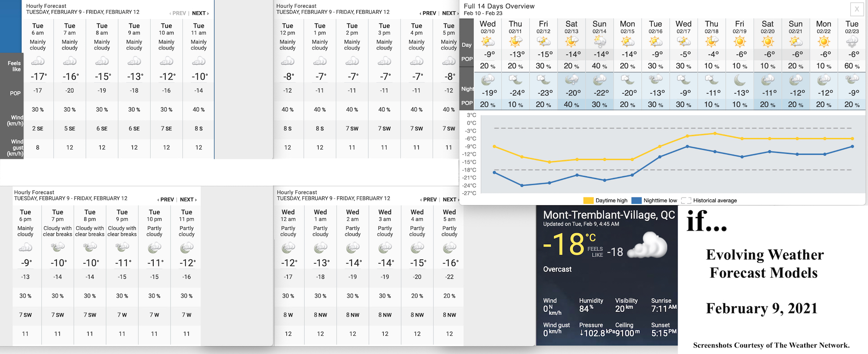Click the Full 14 Days Overview heading
The width and height of the screenshot is (868, 354).
tap(499, 6)
